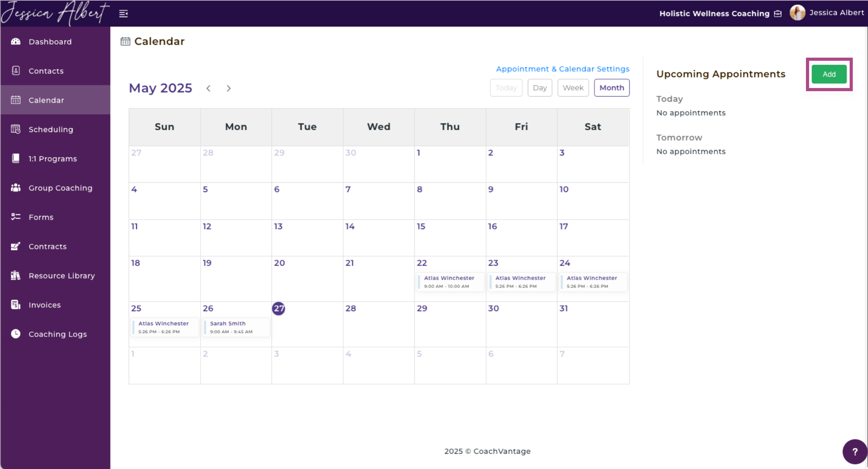Switch calendar to Week view
The height and width of the screenshot is (469, 868).
coord(573,88)
